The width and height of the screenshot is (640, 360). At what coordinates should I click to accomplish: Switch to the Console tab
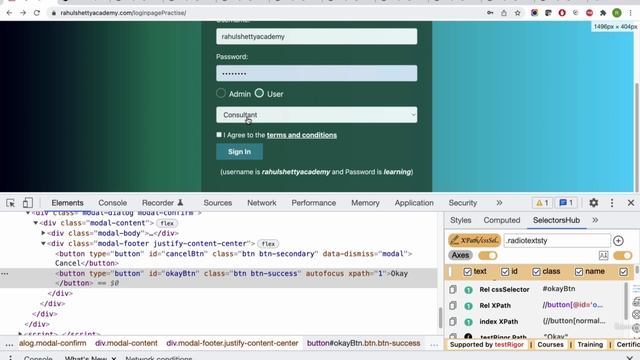point(113,203)
